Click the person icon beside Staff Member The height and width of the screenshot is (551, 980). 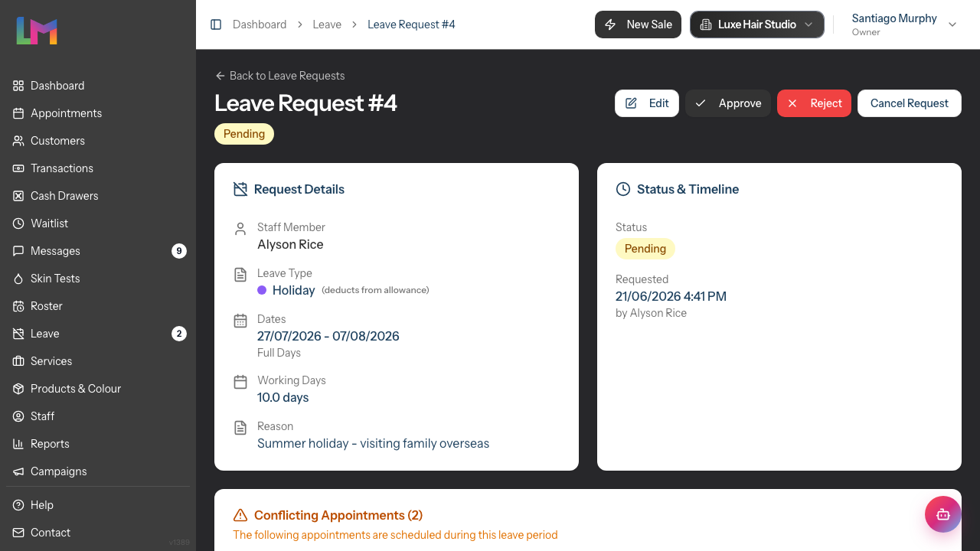(240, 229)
